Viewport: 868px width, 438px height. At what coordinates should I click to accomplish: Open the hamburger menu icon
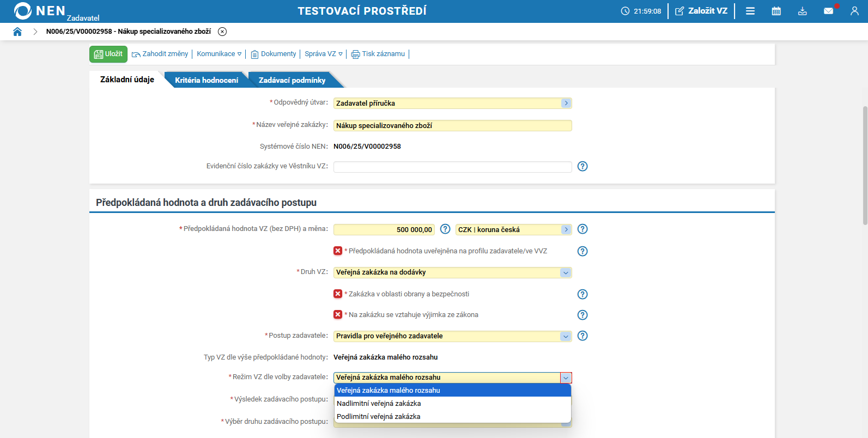point(750,11)
